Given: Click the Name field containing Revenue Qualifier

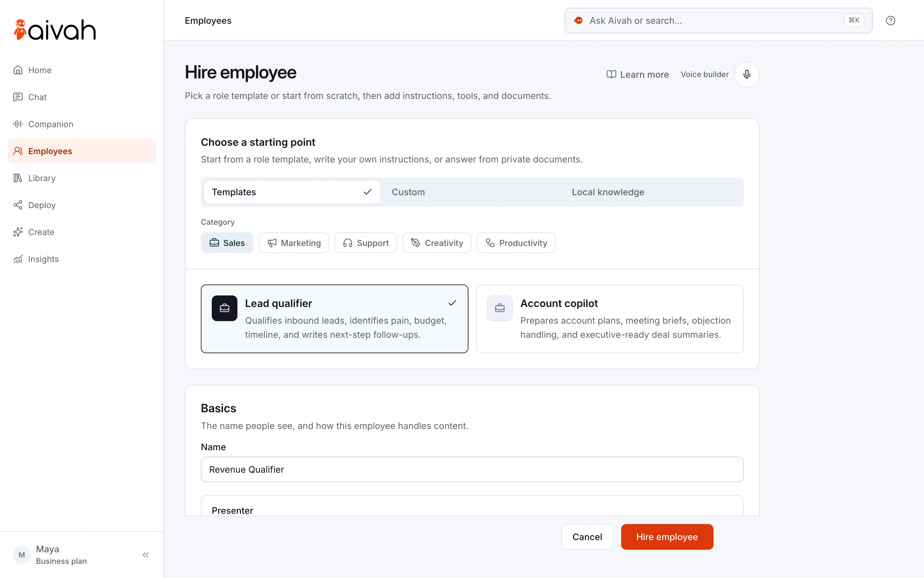Looking at the screenshot, I should [472, 469].
